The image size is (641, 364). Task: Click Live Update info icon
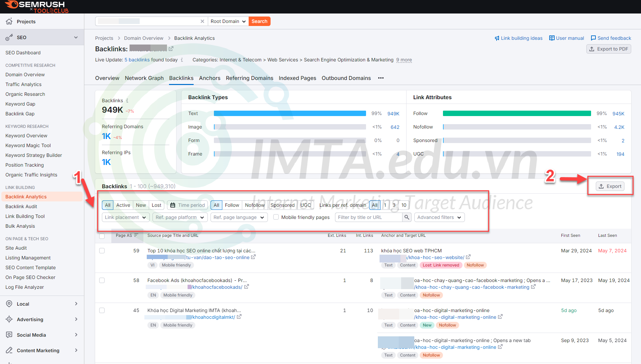tap(182, 60)
